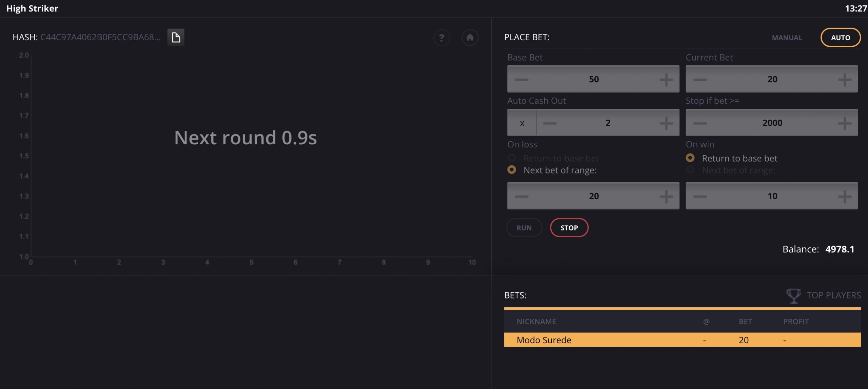
Task: Select On win Next bet of range
Action: coord(690,170)
